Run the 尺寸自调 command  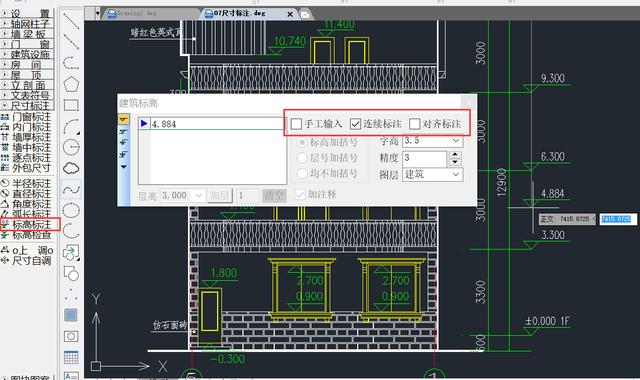tap(32, 261)
